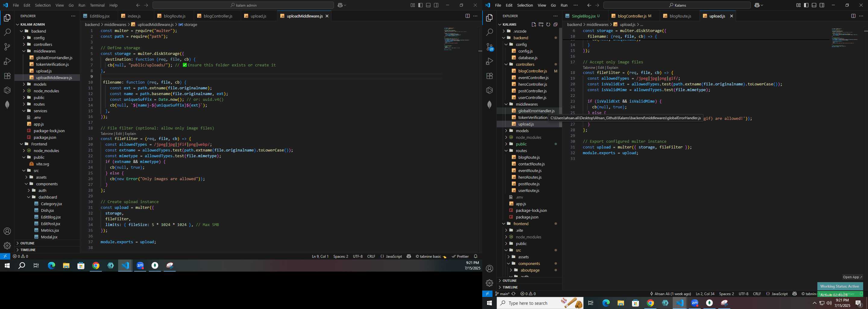Open Source Control in left VS Code window
The height and width of the screenshot is (309, 868).
coord(7,46)
